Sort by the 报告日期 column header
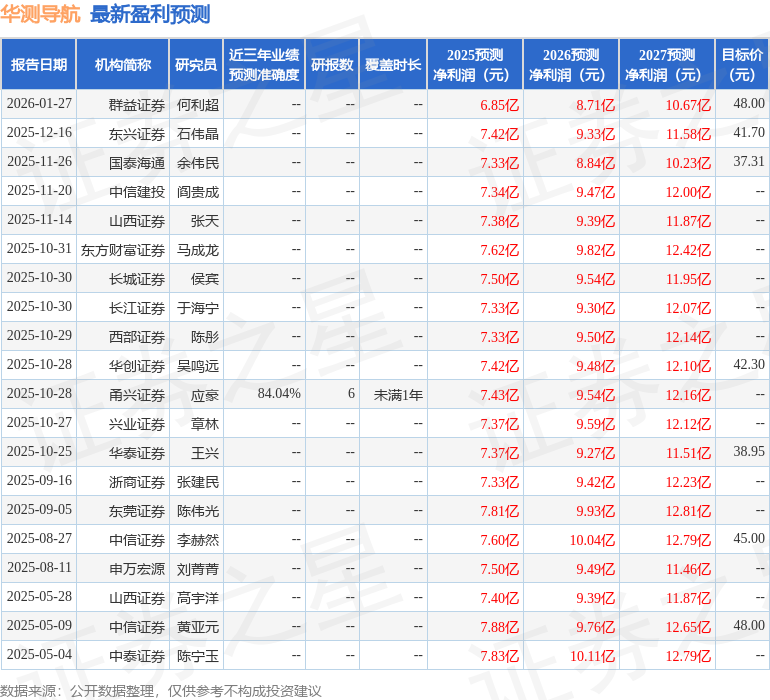This screenshot has height=700, width=770. tap(39, 65)
